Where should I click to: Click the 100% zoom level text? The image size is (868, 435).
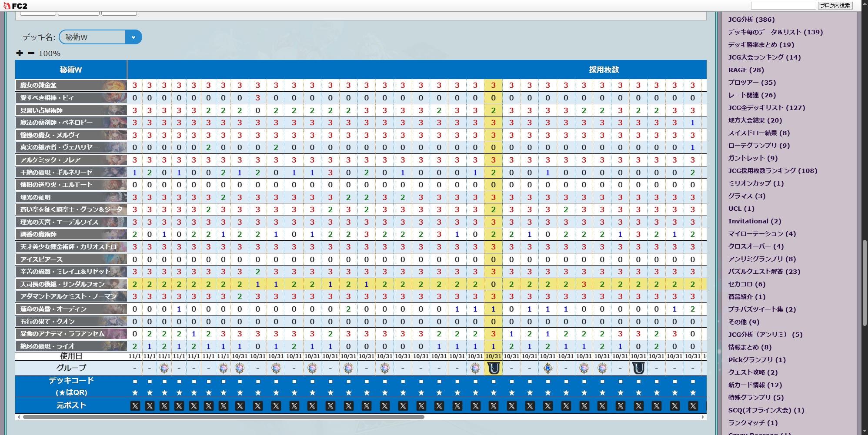50,53
